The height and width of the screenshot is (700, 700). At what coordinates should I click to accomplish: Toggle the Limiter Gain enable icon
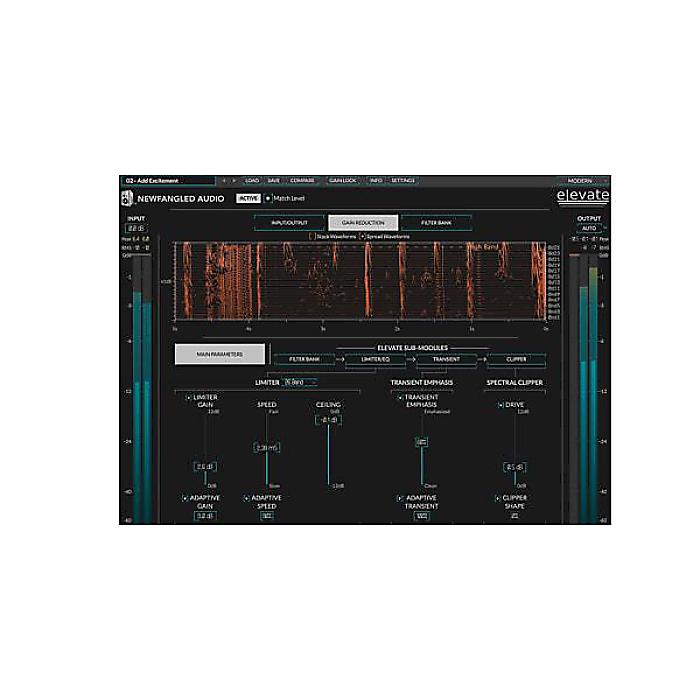tap(188, 398)
